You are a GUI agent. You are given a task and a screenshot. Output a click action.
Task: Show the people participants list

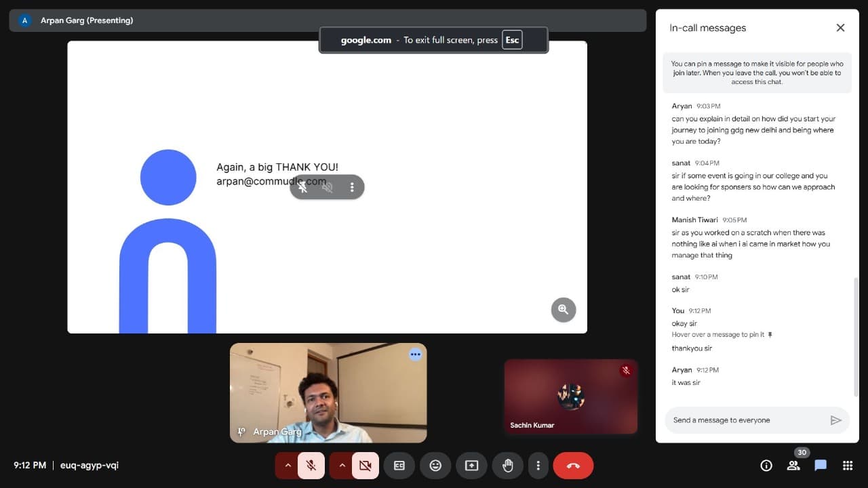click(793, 466)
